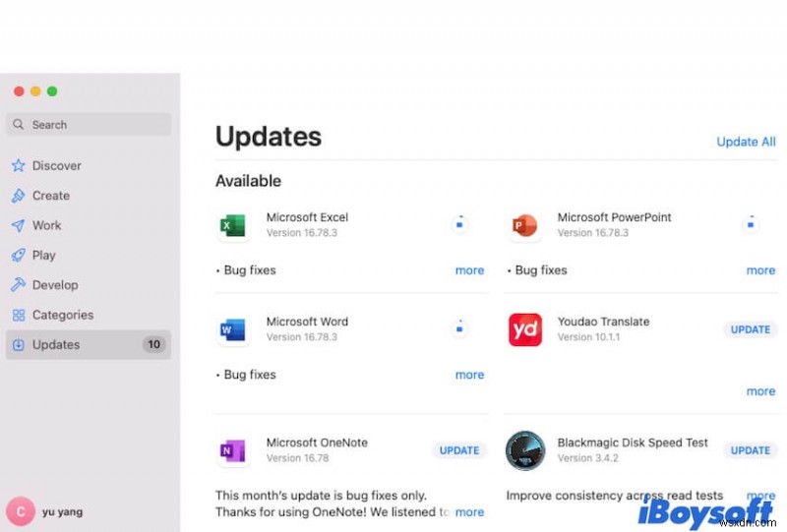Click the updates count badge 10
Screen dimensions: 787x532
[x=154, y=344]
